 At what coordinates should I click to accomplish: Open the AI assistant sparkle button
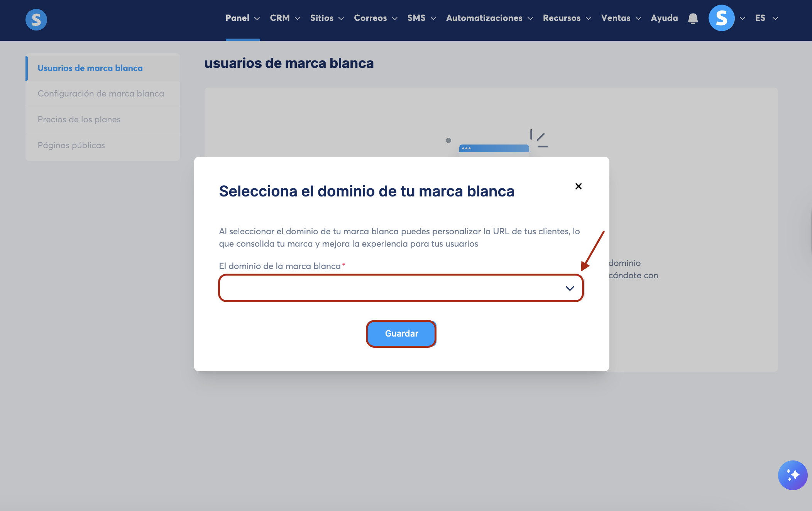792,475
